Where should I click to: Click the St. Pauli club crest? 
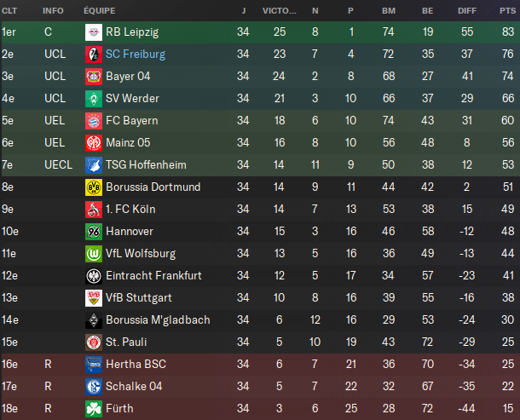92,342
